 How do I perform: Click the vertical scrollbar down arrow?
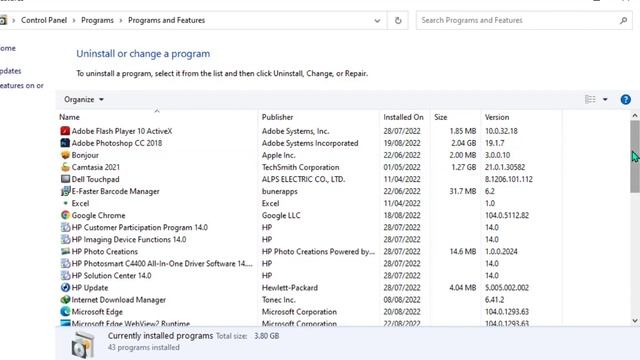(635, 321)
